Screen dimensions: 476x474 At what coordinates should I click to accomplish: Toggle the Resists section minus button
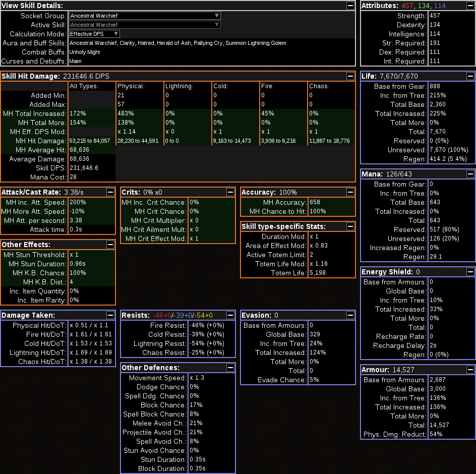point(230,315)
